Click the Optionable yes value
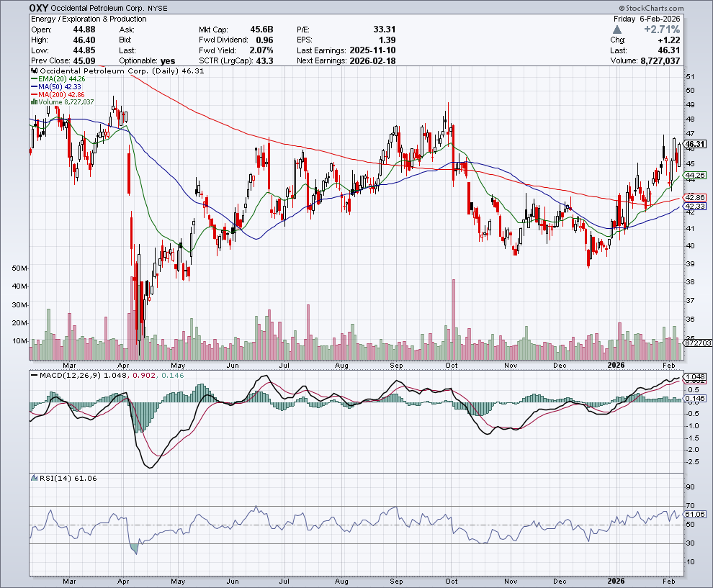 pos(168,61)
